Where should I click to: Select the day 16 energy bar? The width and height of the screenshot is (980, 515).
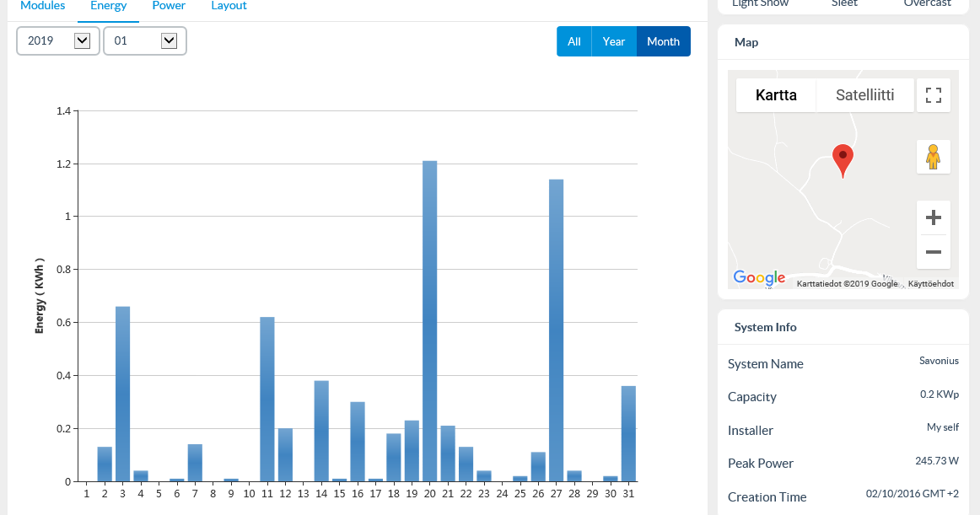[358, 442]
